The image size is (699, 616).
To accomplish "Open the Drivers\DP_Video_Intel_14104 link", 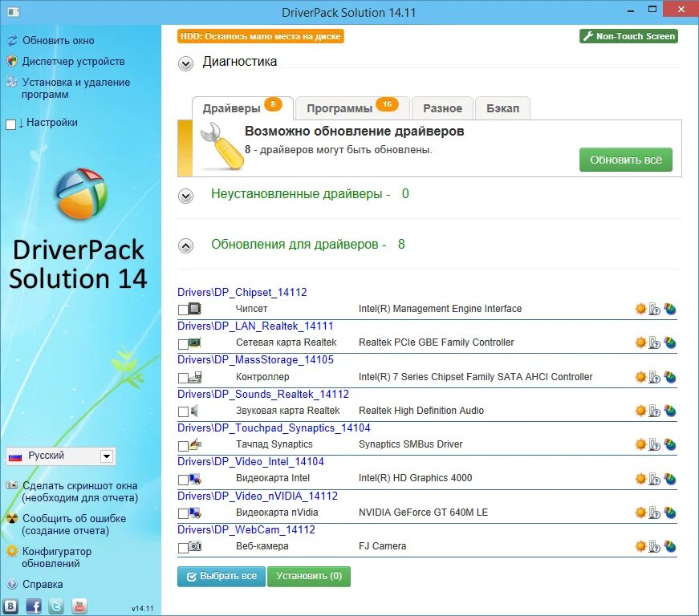I will pos(250,461).
